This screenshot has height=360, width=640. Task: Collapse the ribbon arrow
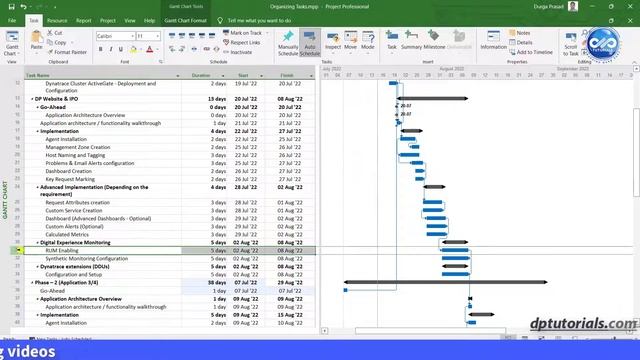click(634, 62)
